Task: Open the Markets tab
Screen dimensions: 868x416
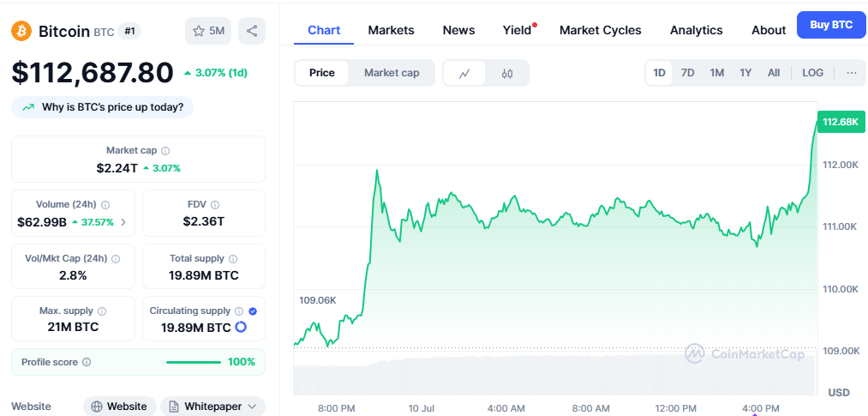Action: [x=391, y=30]
